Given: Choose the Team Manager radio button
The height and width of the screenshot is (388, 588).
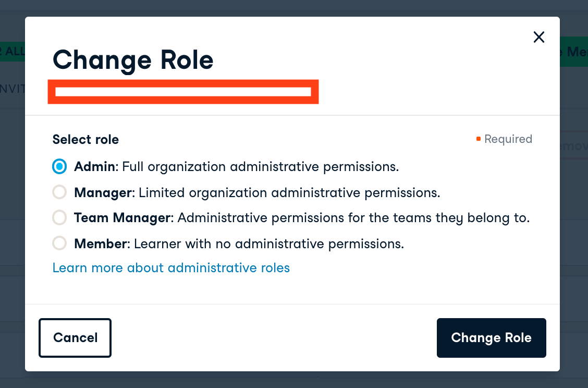Looking at the screenshot, I should [x=59, y=218].
